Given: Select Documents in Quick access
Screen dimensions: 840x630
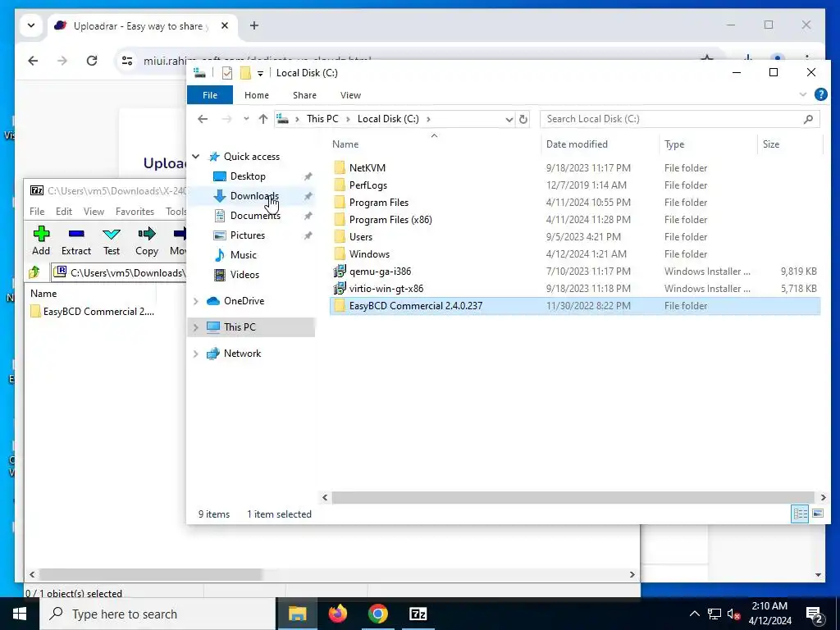Looking at the screenshot, I should (255, 216).
